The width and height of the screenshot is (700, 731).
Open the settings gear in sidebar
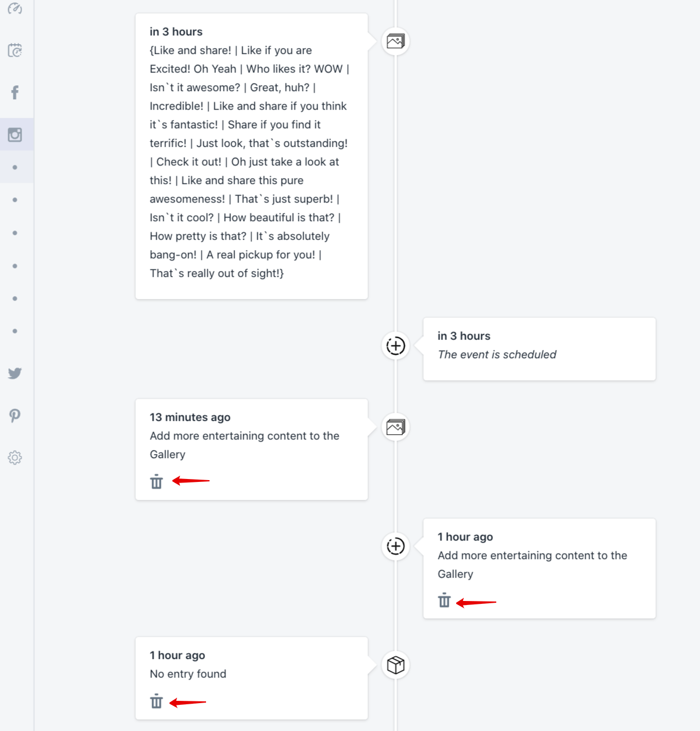pos(15,458)
